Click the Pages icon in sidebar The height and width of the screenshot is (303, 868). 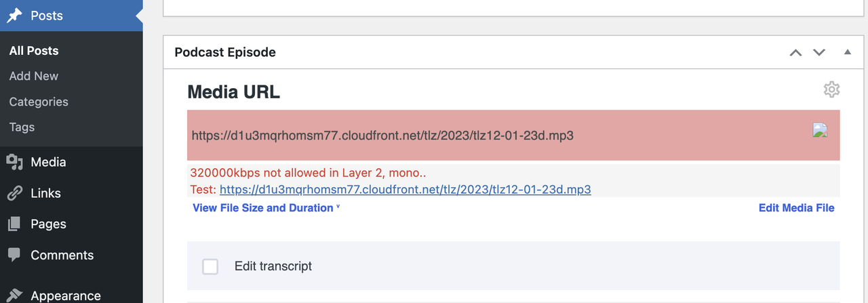[x=14, y=224]
